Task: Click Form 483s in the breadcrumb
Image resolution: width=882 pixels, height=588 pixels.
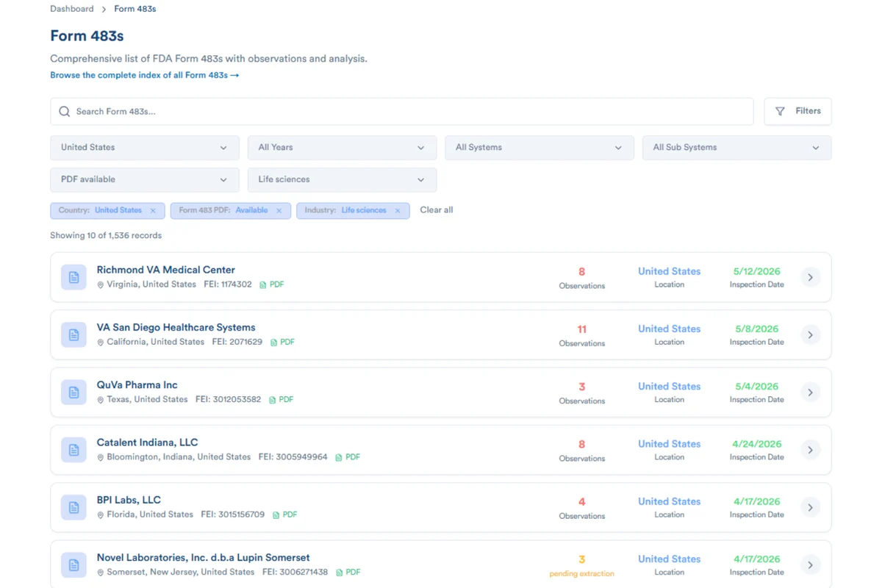Action: (135, 9)
